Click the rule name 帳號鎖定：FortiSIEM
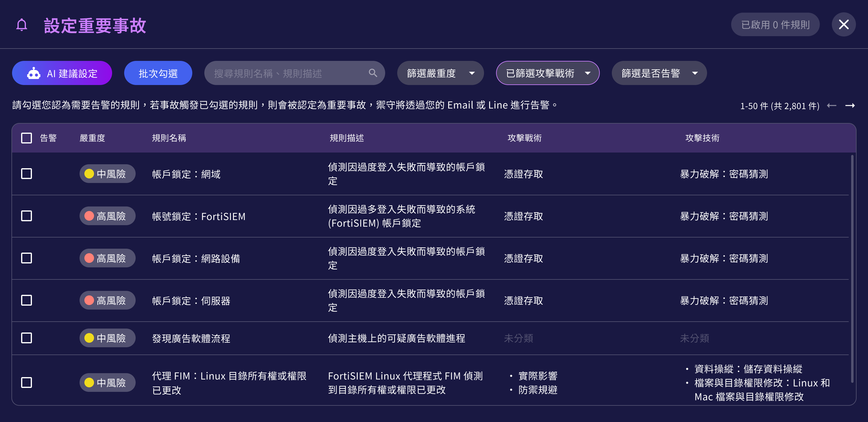This screenshot has width=868, height=422. click(199, 216)
